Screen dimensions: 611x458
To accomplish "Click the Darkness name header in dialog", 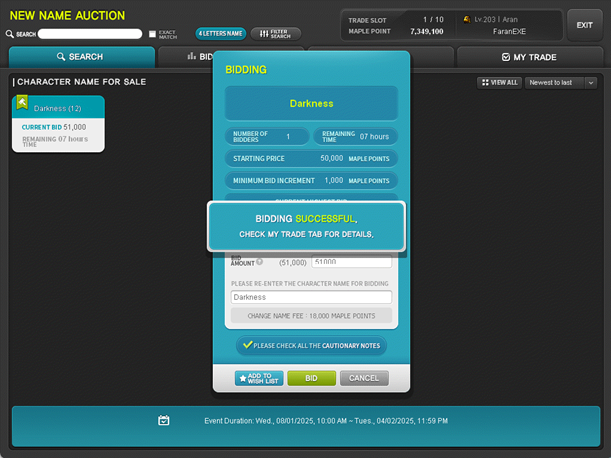I will point(311,103).
